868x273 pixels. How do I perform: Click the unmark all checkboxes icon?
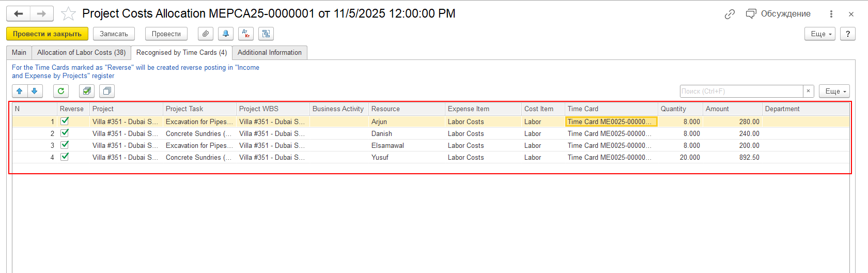pos(107,91)
